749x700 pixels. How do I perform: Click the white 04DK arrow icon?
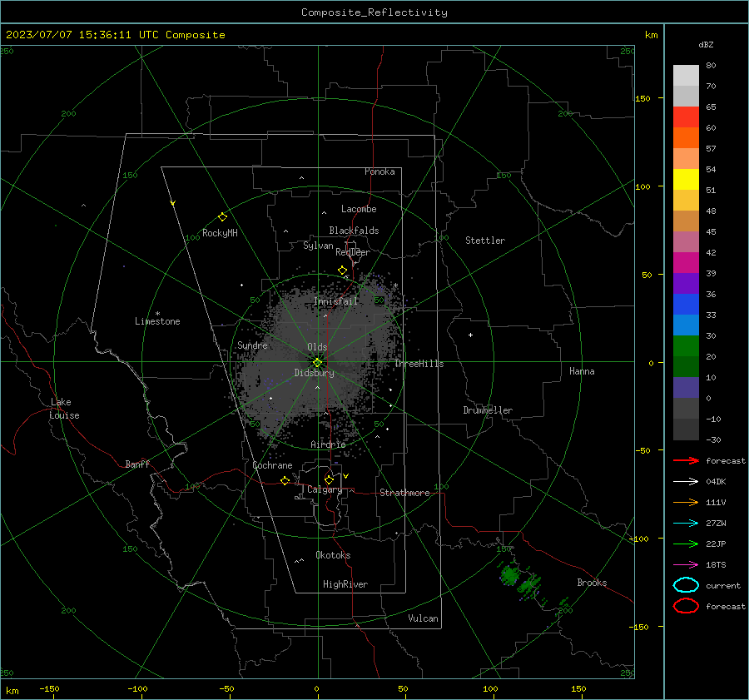(686, 481)
